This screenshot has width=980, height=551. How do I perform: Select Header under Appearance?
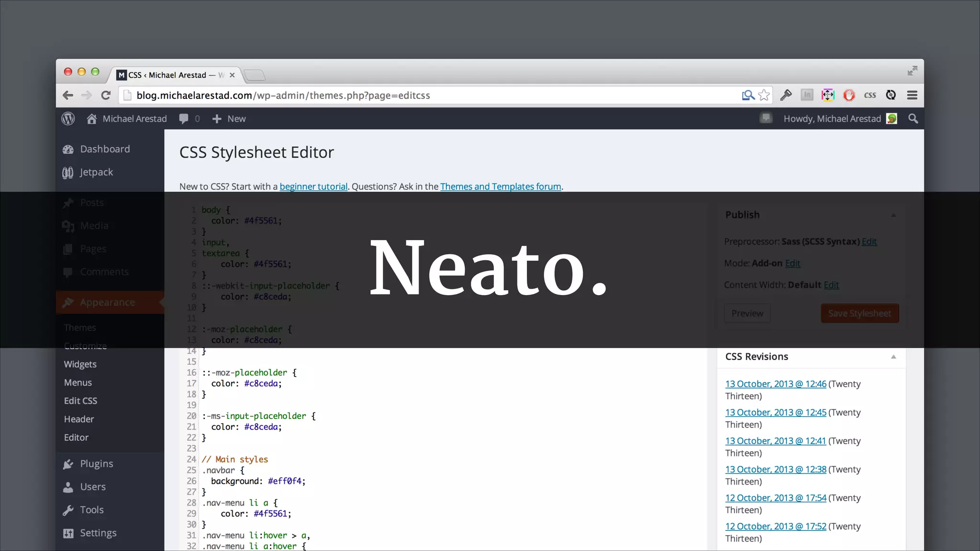pyautogui.click(x=79, y=419)
